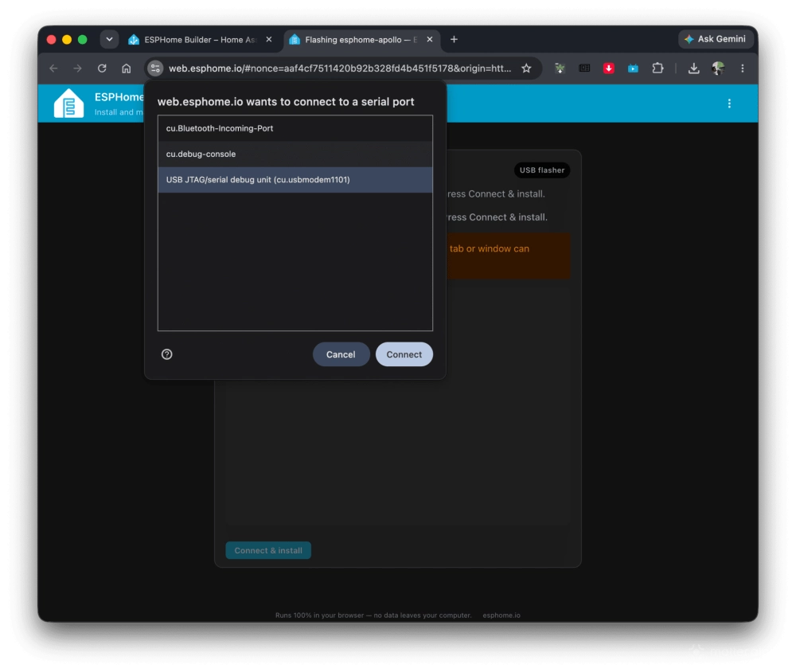This screenshot has width=796, height=672.
Task: Close the Flashing esphome-apollo tab
Action: pos(430,40)
